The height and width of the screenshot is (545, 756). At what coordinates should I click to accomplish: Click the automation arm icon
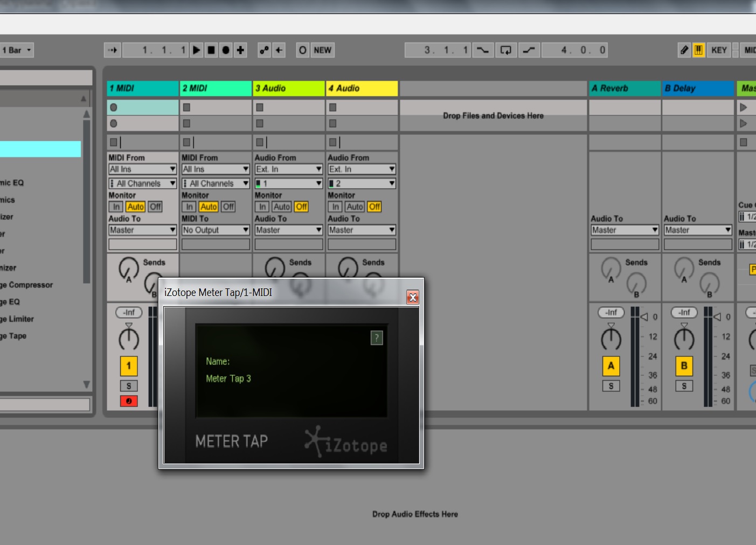pyautogui.click(x=264, y=50)
